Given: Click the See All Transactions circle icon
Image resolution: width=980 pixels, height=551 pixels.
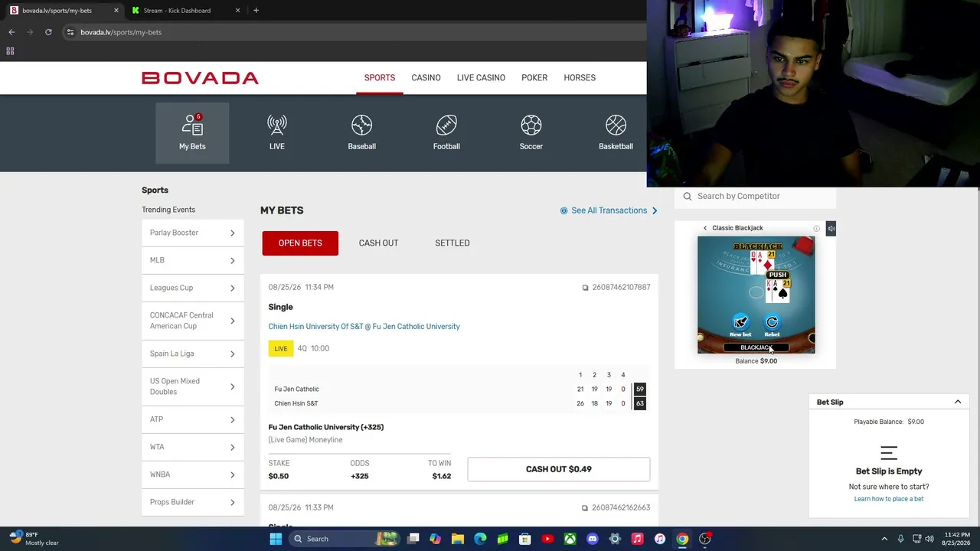Looking at the screenshot, I should click(x=564, y=210).
